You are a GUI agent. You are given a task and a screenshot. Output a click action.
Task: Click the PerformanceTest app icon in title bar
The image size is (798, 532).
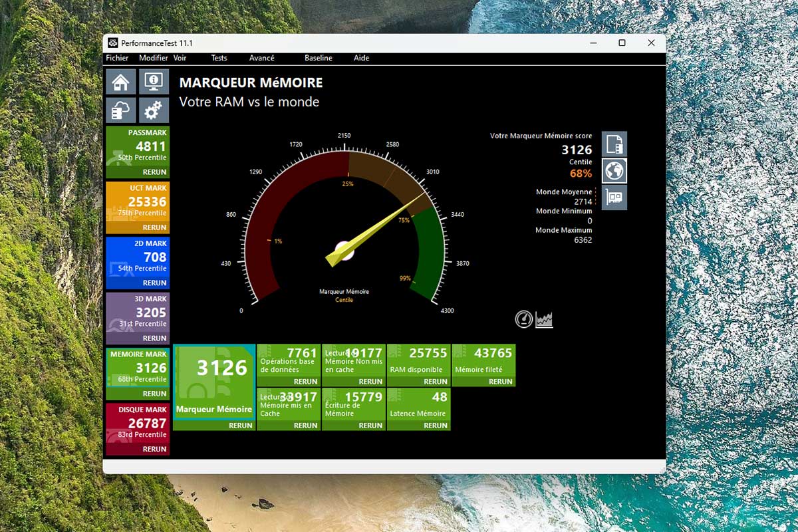113,43
